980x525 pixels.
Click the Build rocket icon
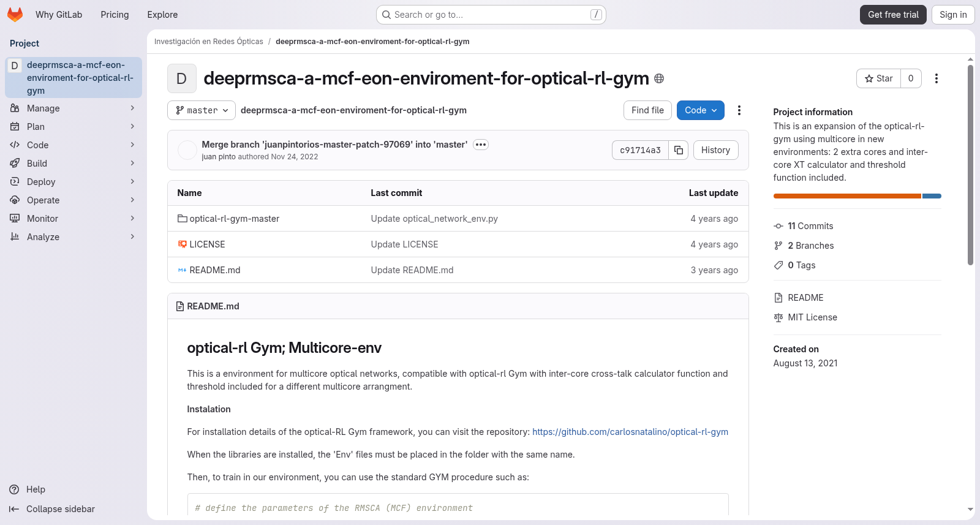15,164
